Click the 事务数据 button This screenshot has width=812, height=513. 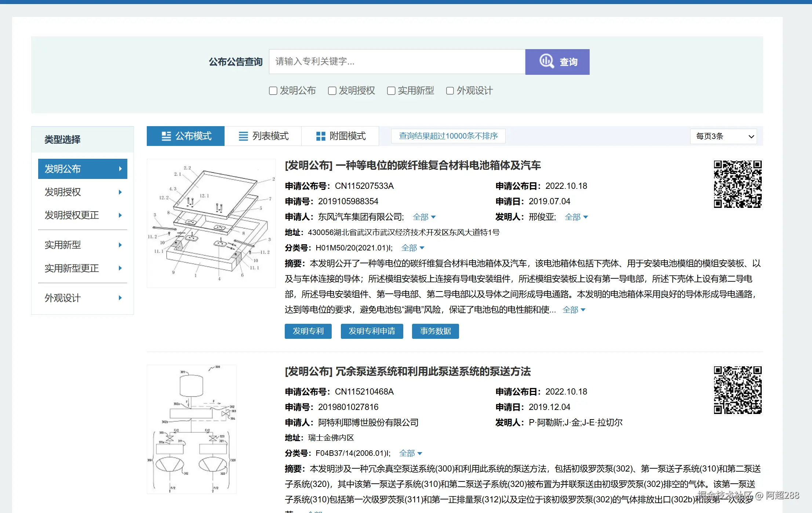tap(436, 331)
